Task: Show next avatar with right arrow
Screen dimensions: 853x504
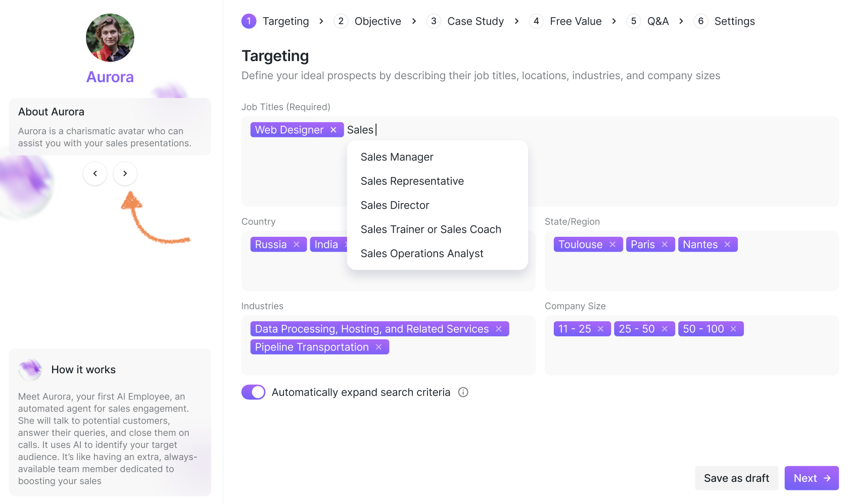Action: (x=125, y=173)
